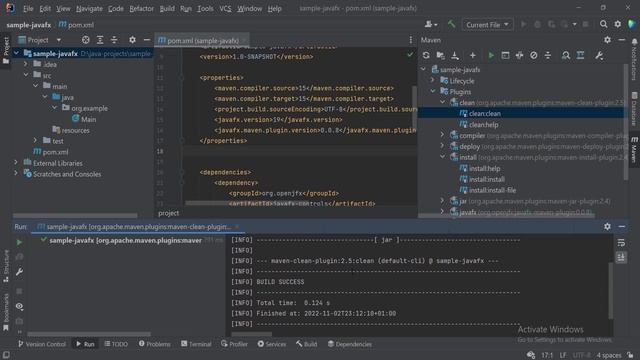The height and width of the screenshot is (360, 640).
Task: Rerun Maven goal in Run panel
Action: (19, 242)
